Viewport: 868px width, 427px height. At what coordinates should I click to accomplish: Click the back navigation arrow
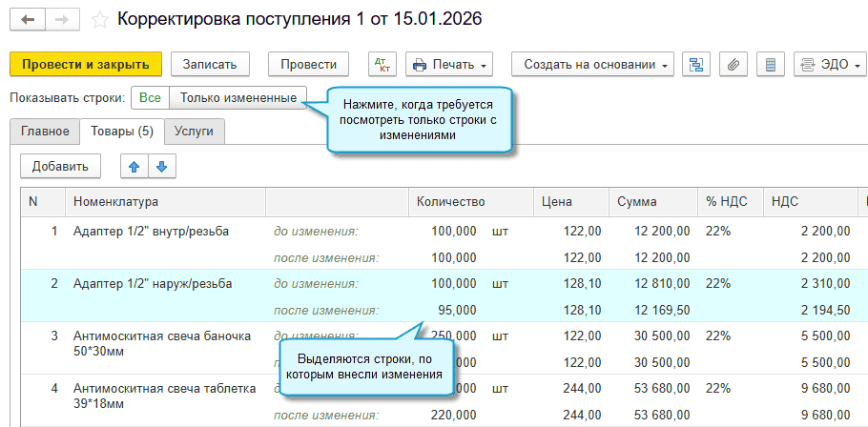point(27,19)
